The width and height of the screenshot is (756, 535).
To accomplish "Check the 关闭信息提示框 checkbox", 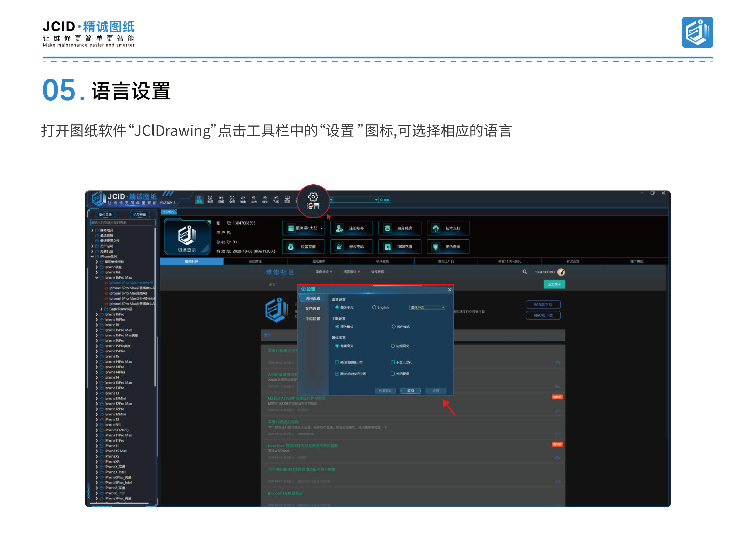I will click(337, 362).
